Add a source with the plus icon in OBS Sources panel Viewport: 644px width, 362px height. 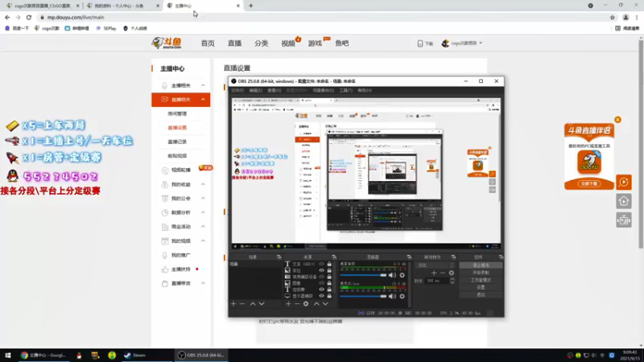[x=288, y=304]
